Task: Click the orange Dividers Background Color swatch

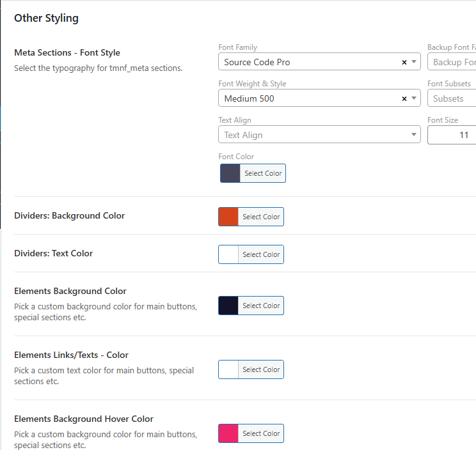Action: click(x=228, y=217)
